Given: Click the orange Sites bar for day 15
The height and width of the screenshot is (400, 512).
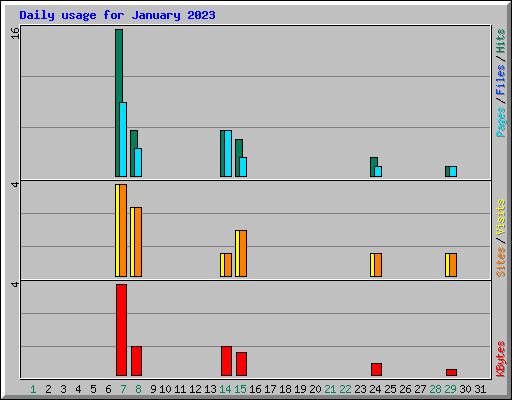Looking at the screenshot, I should 243,253.
